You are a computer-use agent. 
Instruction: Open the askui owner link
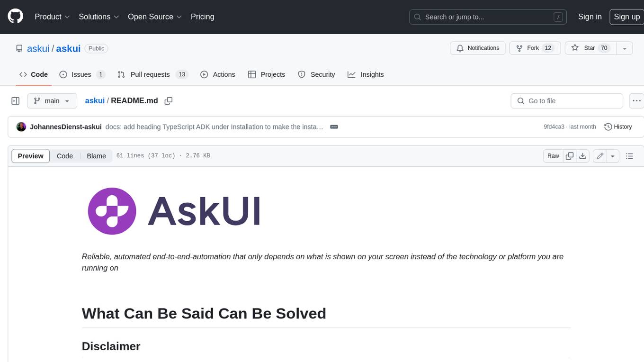click(38, 48)
